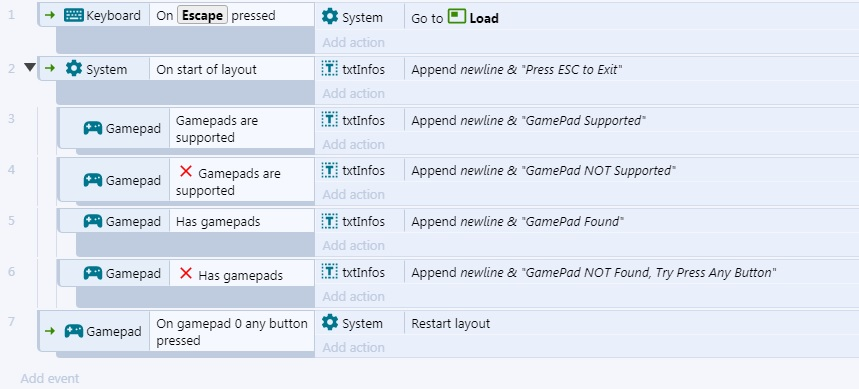Click the System gear icon beside 'On start of layout'
The height and width of the screenshot is (389, 859).
click(x=73, y=68)
